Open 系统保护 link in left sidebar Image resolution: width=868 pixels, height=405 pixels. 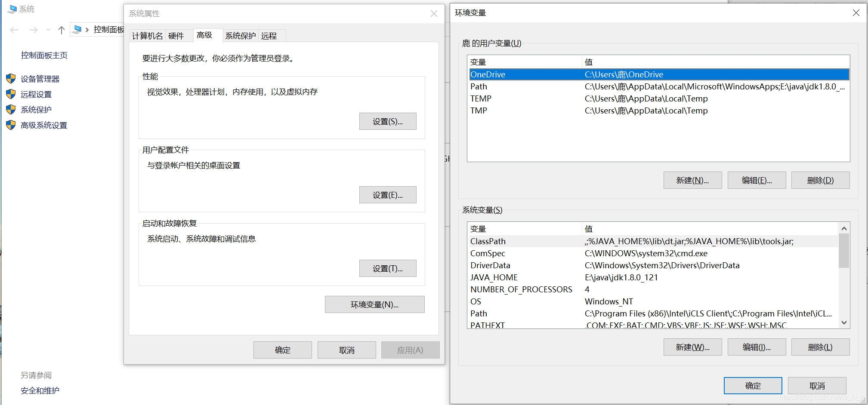pyautogui.click(x=36, y=110)
